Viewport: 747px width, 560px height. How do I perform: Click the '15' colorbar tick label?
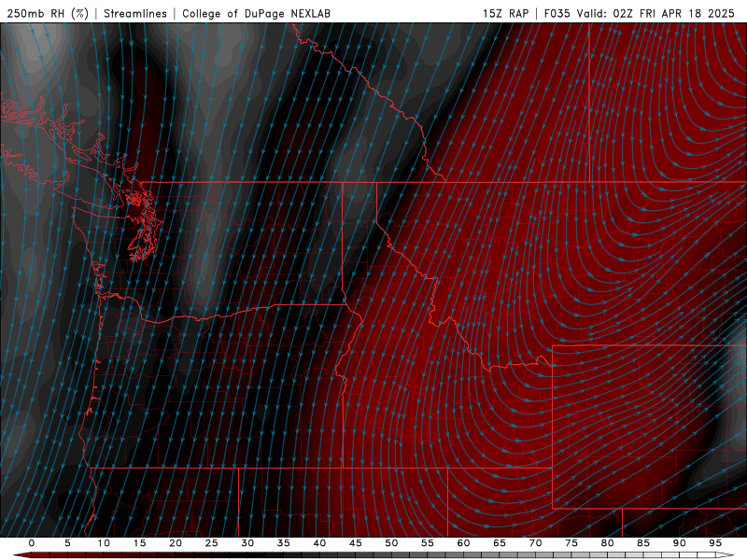139,543
